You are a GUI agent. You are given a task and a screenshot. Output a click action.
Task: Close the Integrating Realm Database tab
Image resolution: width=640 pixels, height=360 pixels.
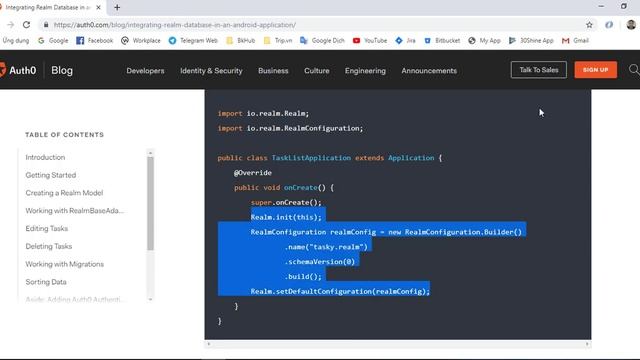pos(98,7)
